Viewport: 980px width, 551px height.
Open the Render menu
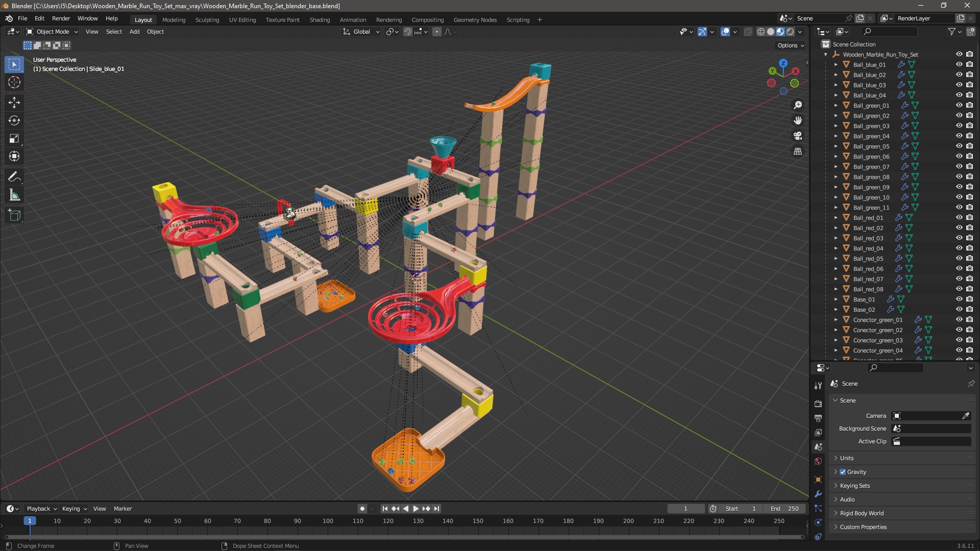[61, 18]
